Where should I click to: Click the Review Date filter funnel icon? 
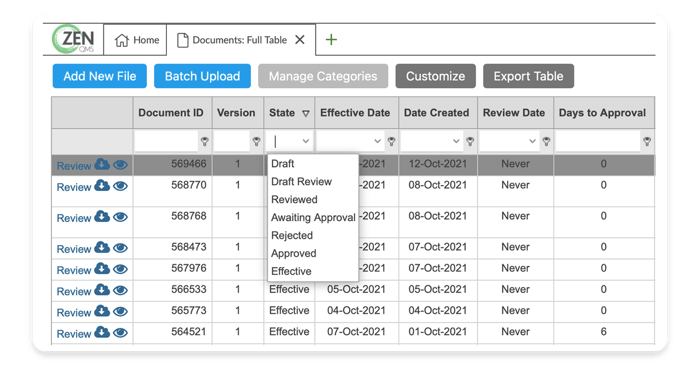pos(546,142)
